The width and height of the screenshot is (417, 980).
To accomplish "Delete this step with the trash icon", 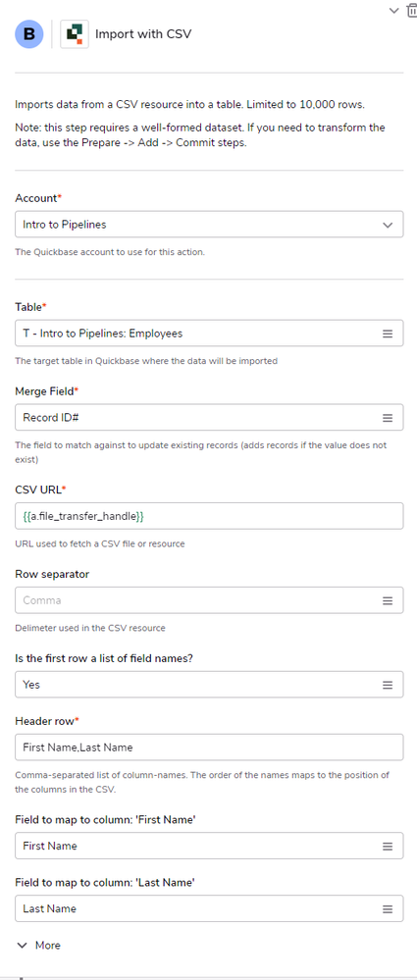I will coord(413,10).
